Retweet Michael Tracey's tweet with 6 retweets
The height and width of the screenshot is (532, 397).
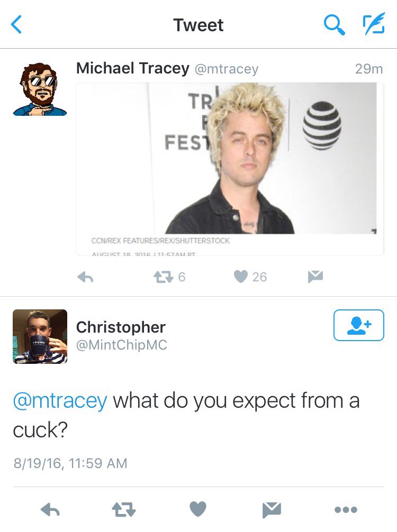(x=169, y=277)
